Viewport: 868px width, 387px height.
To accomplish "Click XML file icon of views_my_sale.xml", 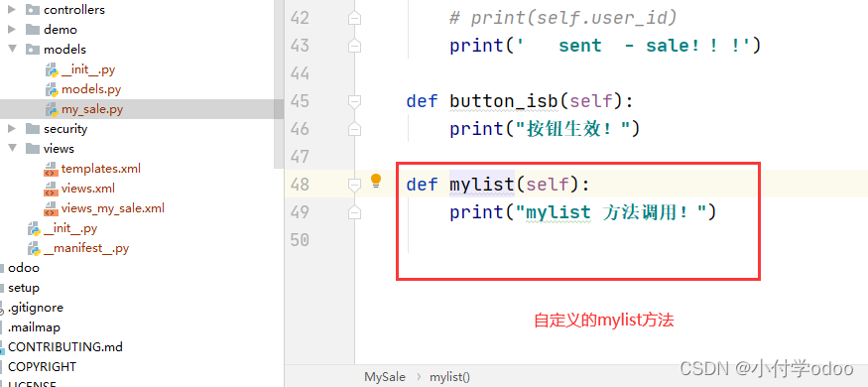I will coord(51,208).
